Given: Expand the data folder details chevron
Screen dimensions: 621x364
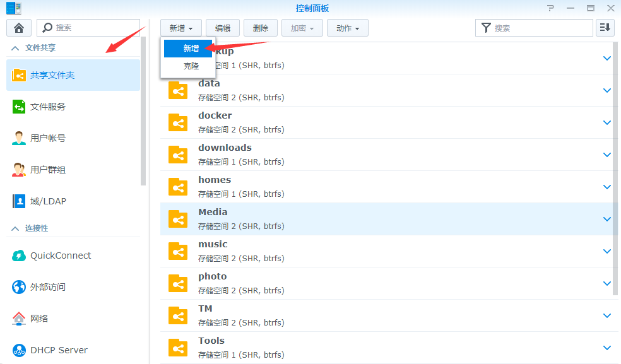Looking at the screenshot, I should point(606,91).
